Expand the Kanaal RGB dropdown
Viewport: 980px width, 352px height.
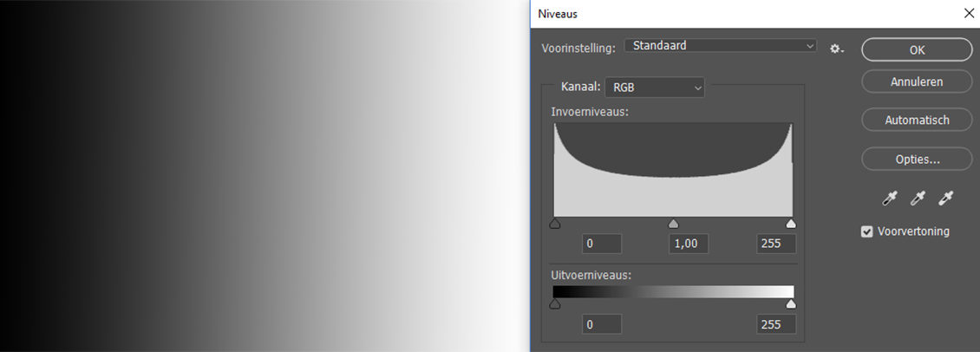tap(655, 88)
